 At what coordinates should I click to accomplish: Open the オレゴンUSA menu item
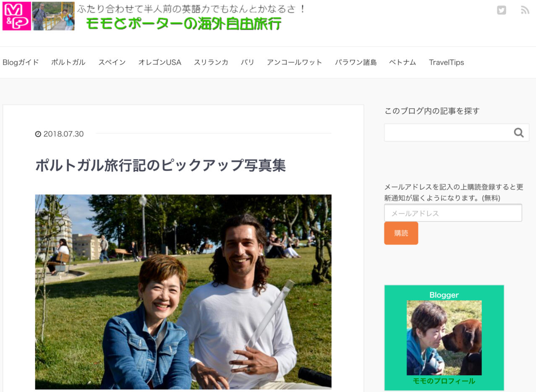(x=159, y=62)
